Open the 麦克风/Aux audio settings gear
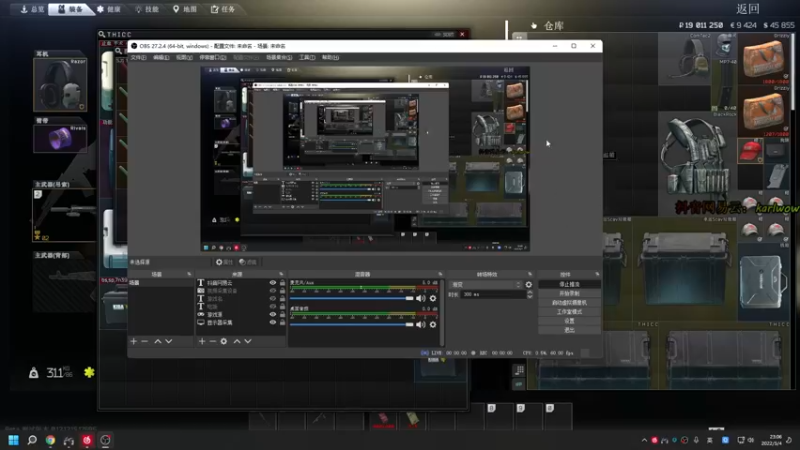This screenshot has width=800, height=450. point(433,298)
